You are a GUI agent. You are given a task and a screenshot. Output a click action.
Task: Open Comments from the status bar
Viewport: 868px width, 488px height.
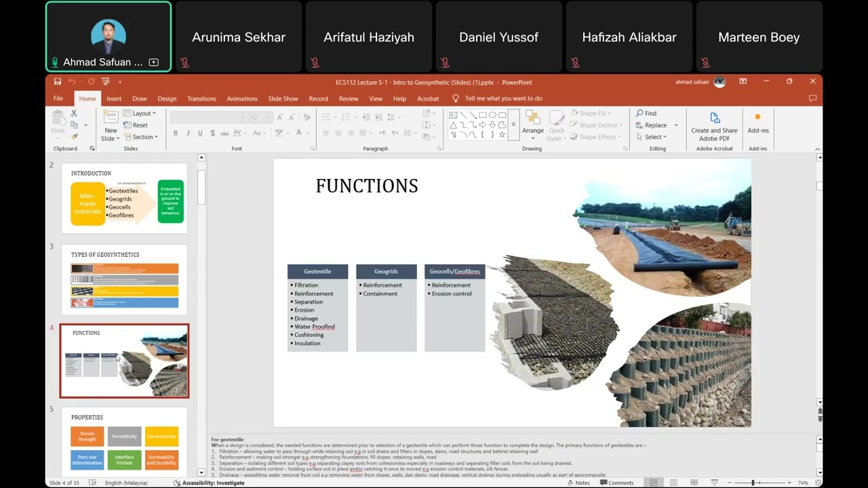[x=616, y=483]
